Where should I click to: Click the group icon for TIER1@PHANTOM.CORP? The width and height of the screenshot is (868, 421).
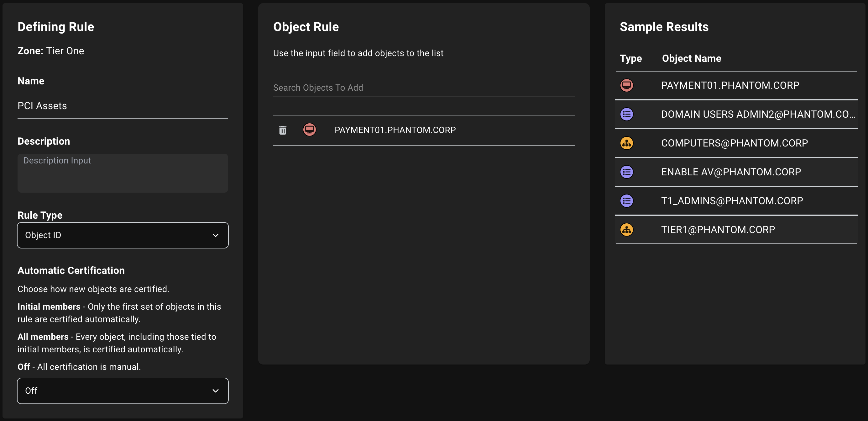[626, 230]
